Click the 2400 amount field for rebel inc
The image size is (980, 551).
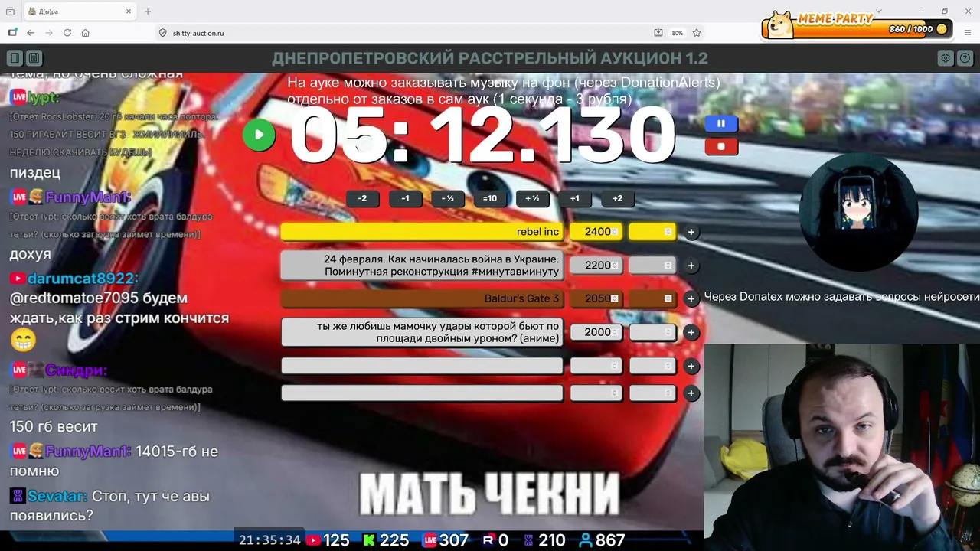pyautogui.click(x=596, y=232)
